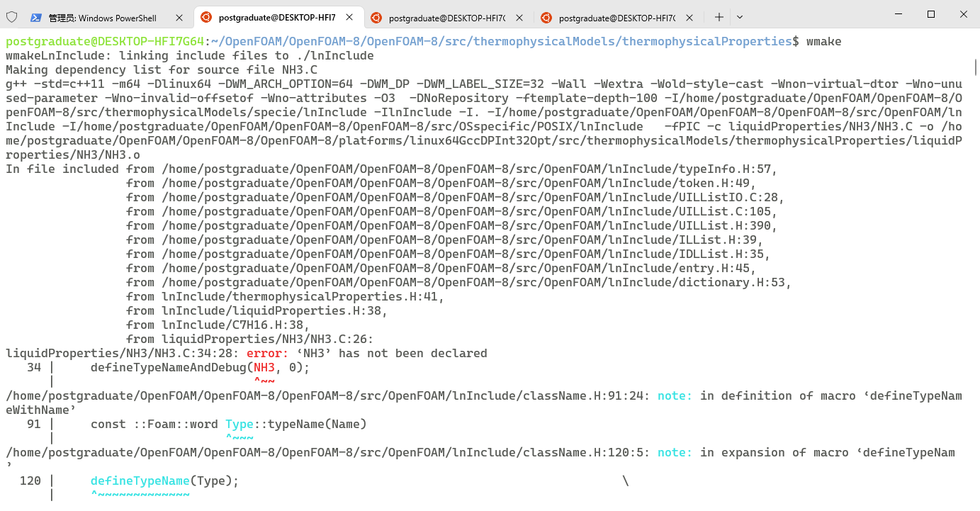Close the Windows PowerShell tab
This screenshot has width=980, height=511.
pyautogui.click(x=179, y=18)
